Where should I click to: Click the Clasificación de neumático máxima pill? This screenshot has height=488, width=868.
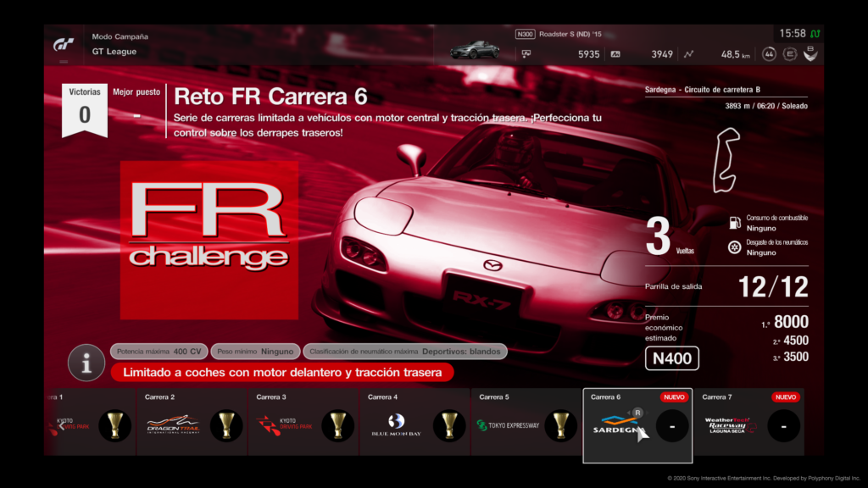click(404, 352)
